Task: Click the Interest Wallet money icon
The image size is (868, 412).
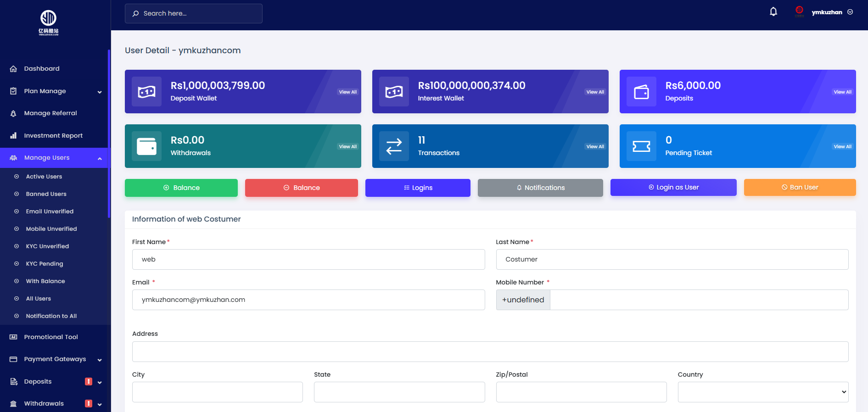Action: tap(394, 92)
